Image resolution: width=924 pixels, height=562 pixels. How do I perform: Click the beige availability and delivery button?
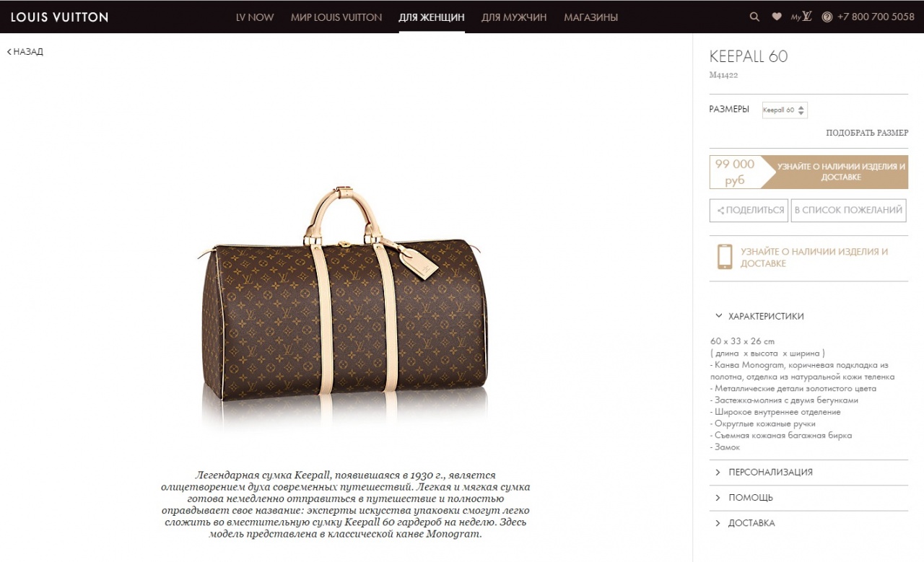click(x=840, y=172)
